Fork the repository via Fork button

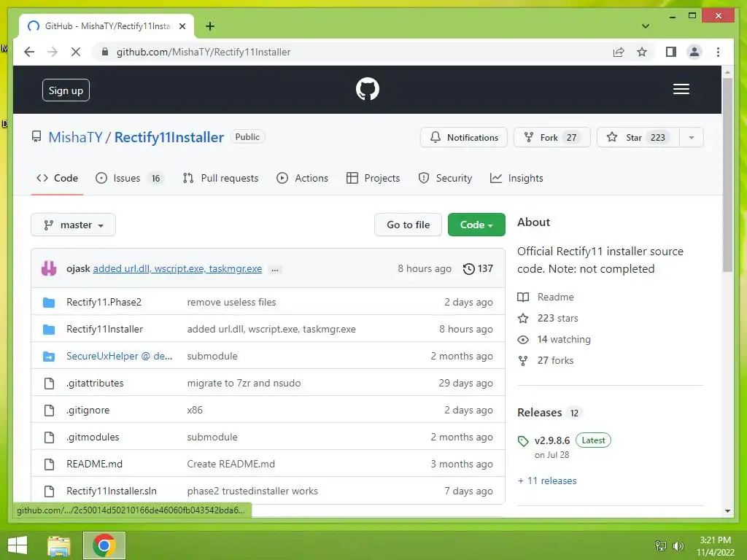click(551, 138)
